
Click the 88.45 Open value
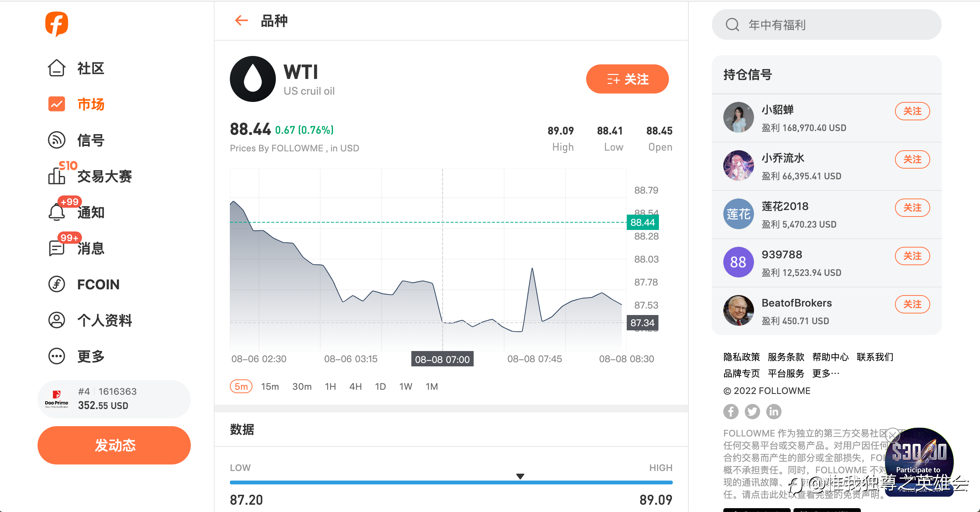click(x=659, y=131)
